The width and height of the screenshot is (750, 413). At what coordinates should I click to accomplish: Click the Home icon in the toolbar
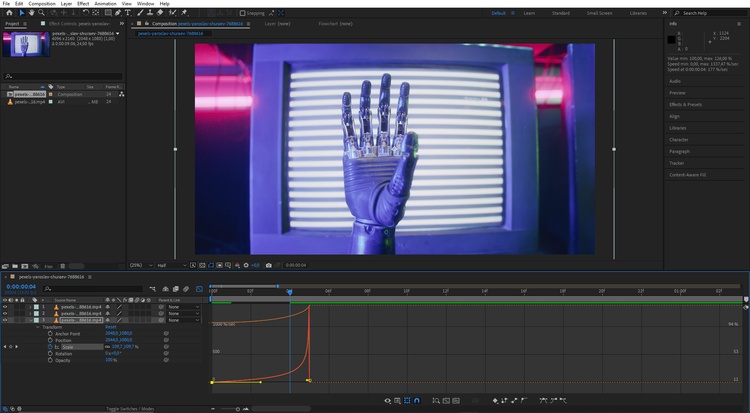9,13
